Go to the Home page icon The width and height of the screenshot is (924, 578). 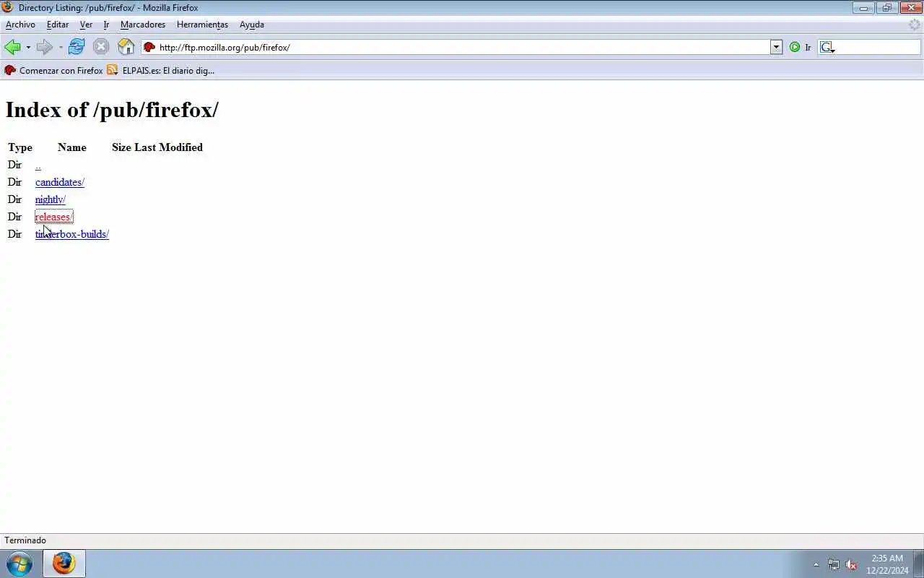tap(126, 47)
